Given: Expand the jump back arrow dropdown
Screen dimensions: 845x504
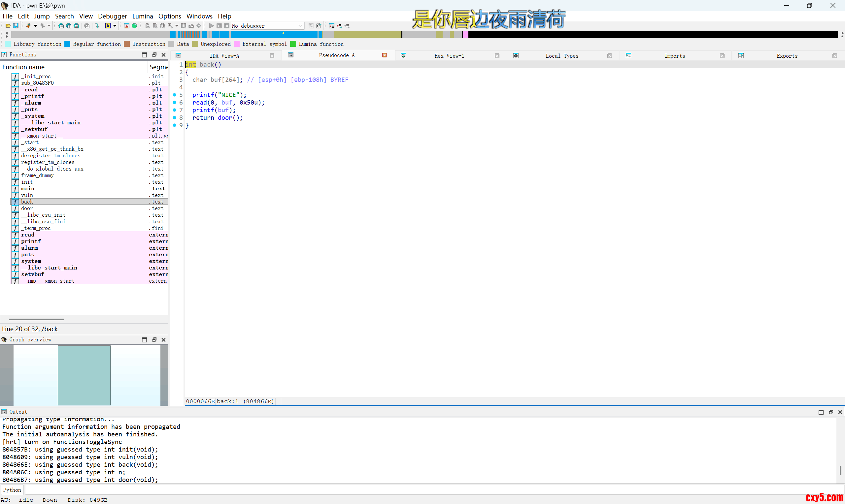Looking at the screenshot, I should click(x=35, y=26).
